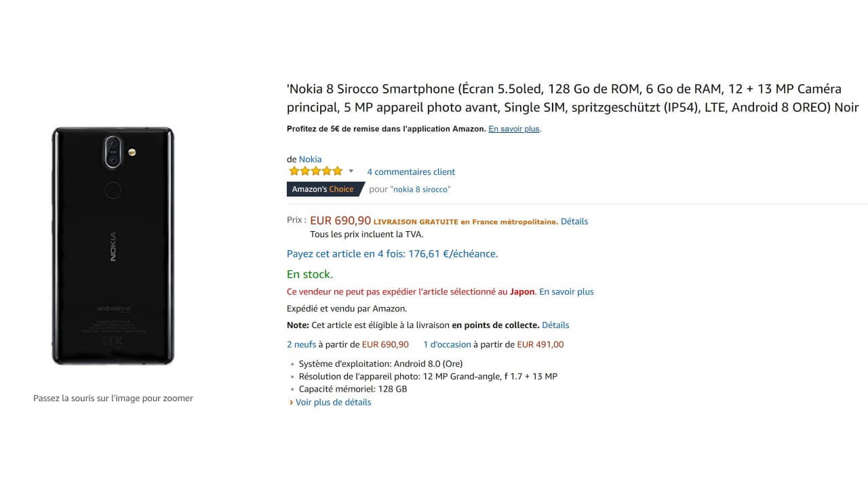Click En savoir plus about Japon shipping
This screenshot has width=868, height=488.
tap(566, 292)
